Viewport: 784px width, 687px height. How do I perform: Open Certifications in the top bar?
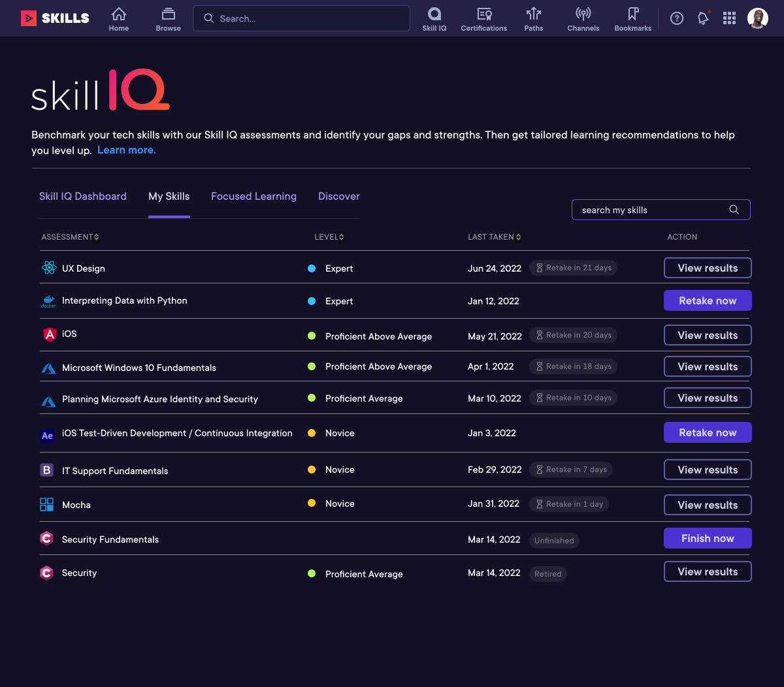pos(484,19)
